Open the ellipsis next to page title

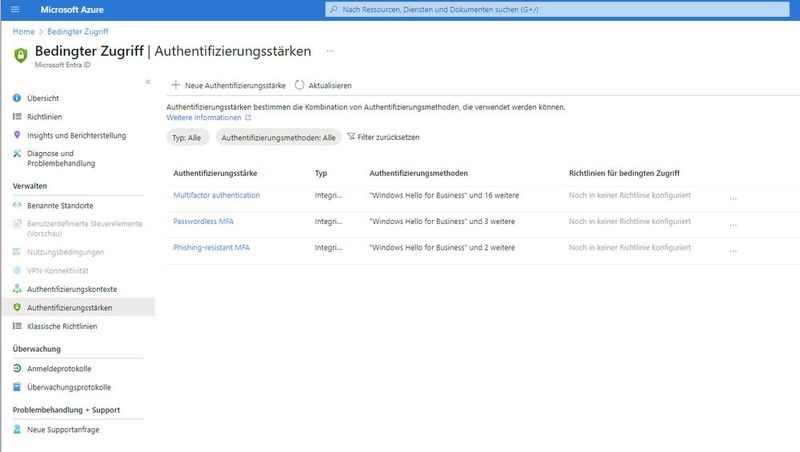coord(330,51)
